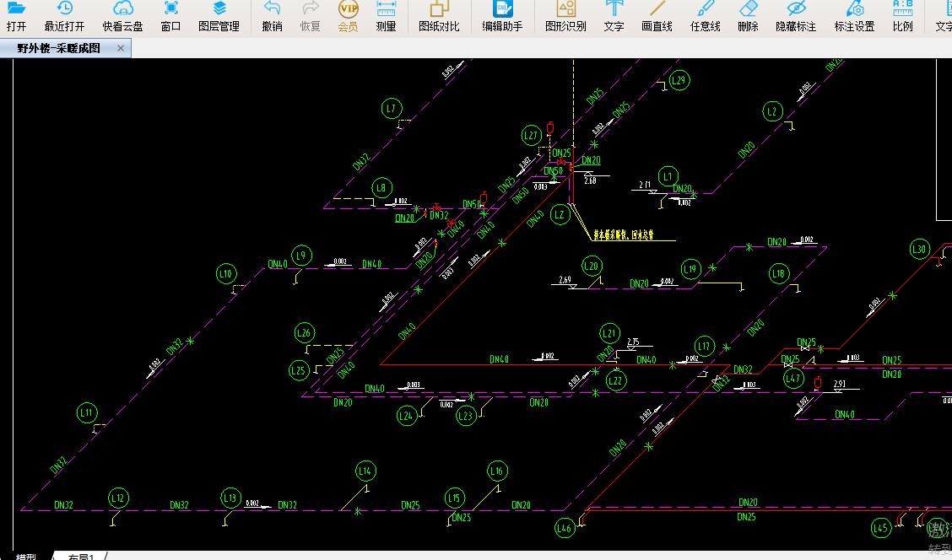Click the LZ circle marker
The image size is (952, 560).
click(x=560, y=215)
